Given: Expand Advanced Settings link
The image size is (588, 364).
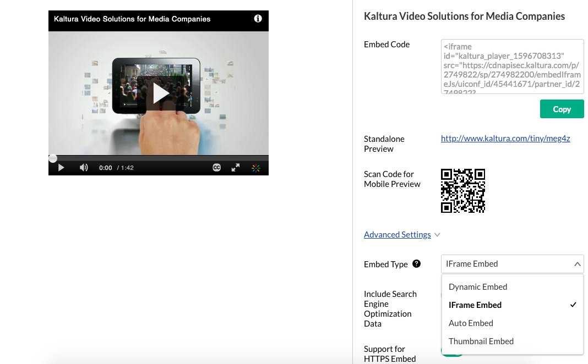Looking at the screenshot, I should (397, 235).
